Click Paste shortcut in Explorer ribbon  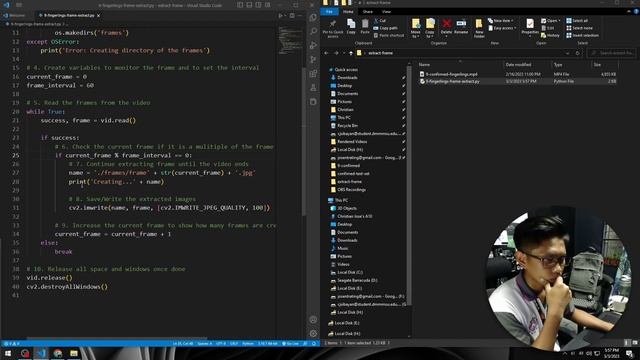click(389, 35)
